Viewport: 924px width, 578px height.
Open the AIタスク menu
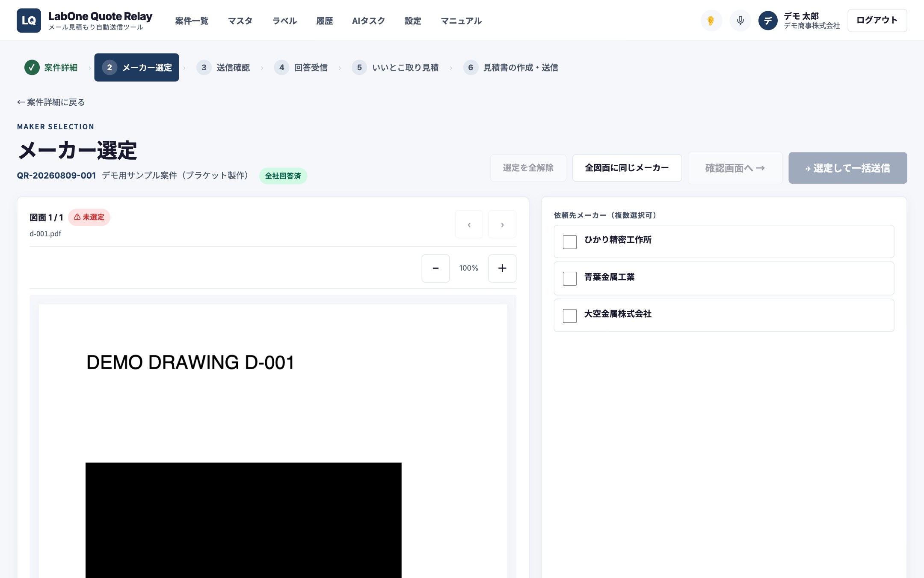coord(368,21)
